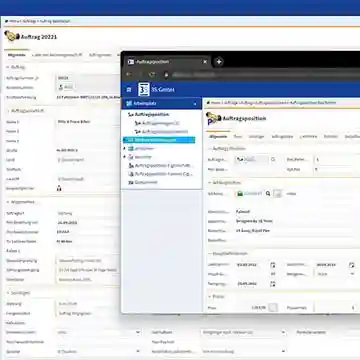Open the second tab in the background Auftrag window

pyautogui.click(x=57, y=55)
